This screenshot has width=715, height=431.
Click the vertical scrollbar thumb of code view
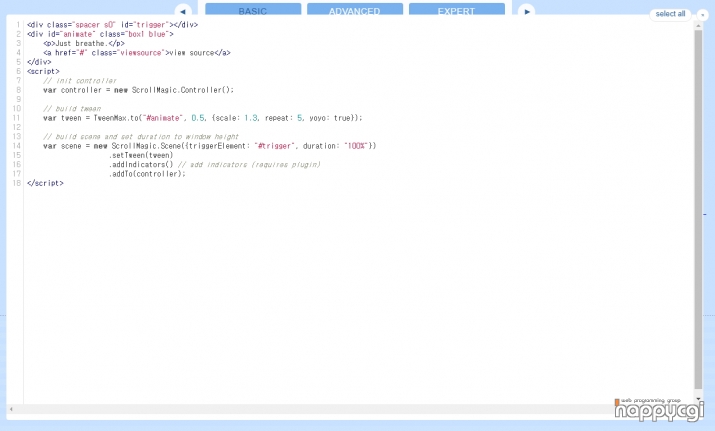[x=698, y=209]
